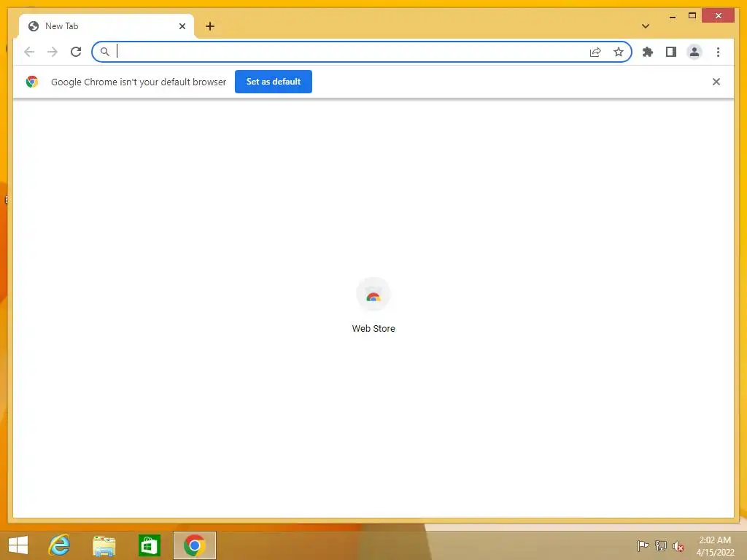Click the globe favicon on New Tab

34,26
